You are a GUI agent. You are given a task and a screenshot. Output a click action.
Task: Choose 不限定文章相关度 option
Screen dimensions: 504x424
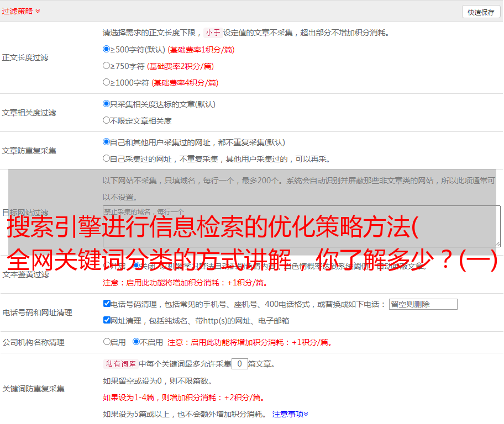[107, 120]
